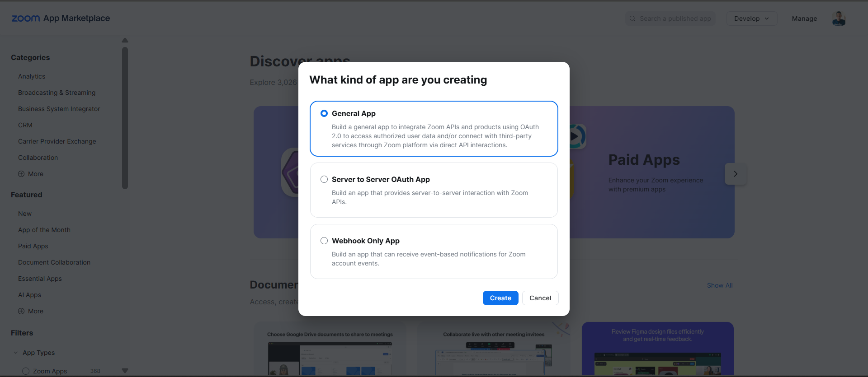Open the CRM category
The image size is (868, 377).
coord(25,125)
